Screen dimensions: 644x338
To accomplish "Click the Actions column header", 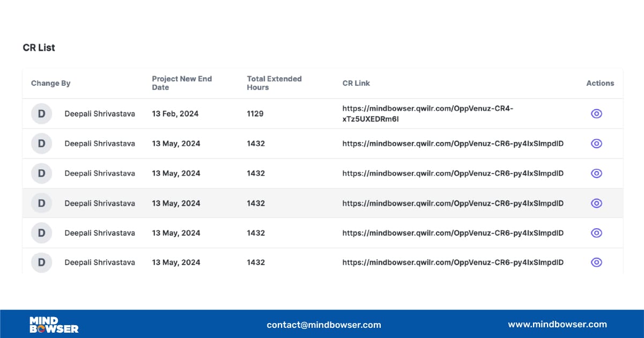I will click(600, 83).
